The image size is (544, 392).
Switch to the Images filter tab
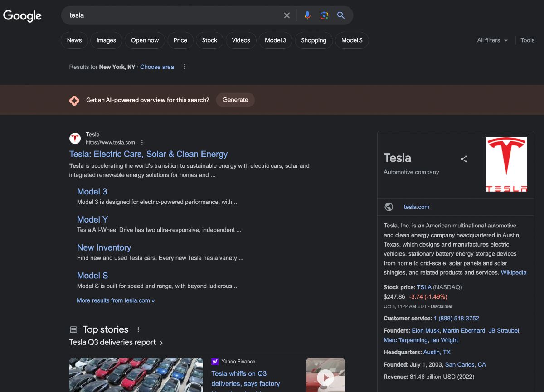tap(106, 40)
